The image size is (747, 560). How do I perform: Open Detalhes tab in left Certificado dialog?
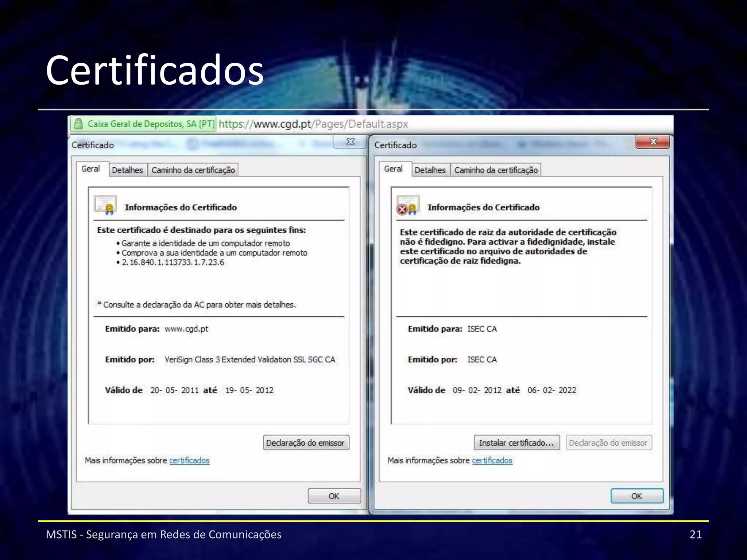pos(127,170)
